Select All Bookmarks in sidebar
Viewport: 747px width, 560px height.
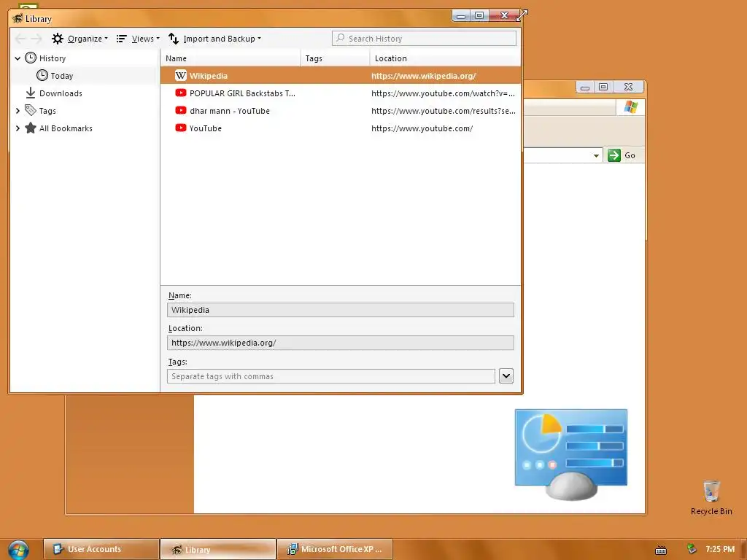pos(66,128)
